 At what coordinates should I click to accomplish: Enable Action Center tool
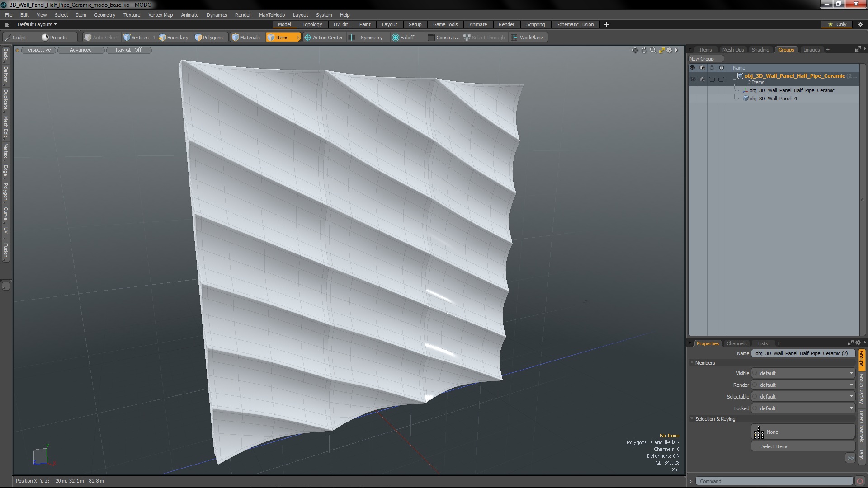pyautogui.click(x=323, y=38)
